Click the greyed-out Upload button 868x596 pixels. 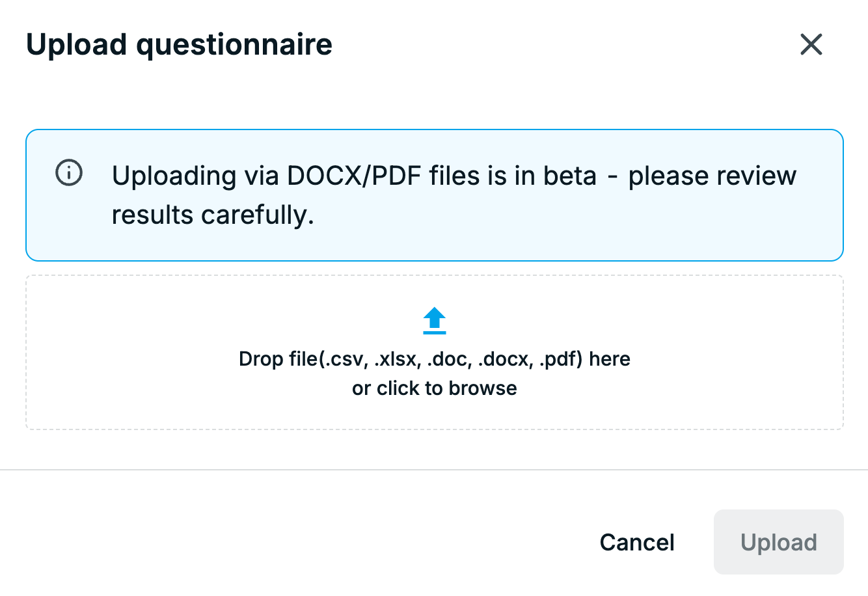click(x=779, y=542)
